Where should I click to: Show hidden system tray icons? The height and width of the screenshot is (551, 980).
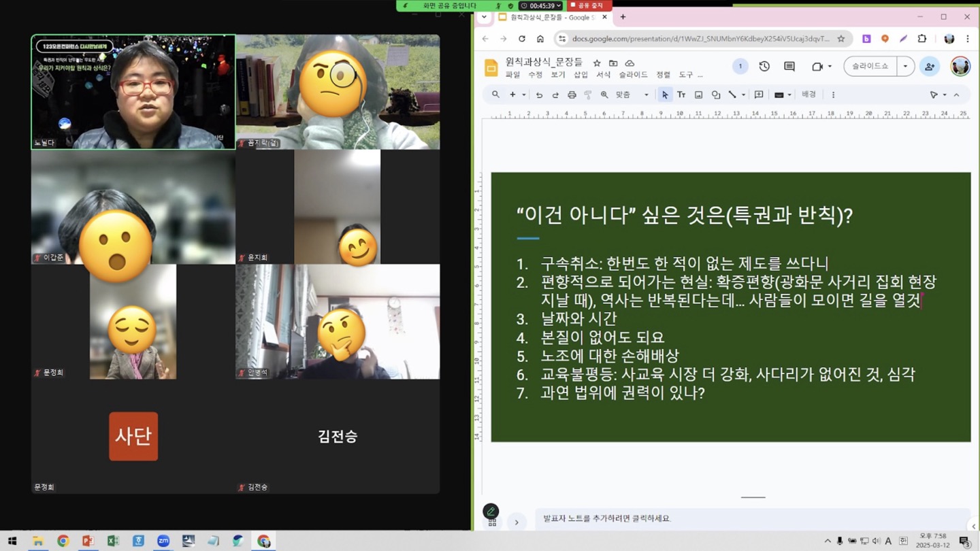point(828,541)
